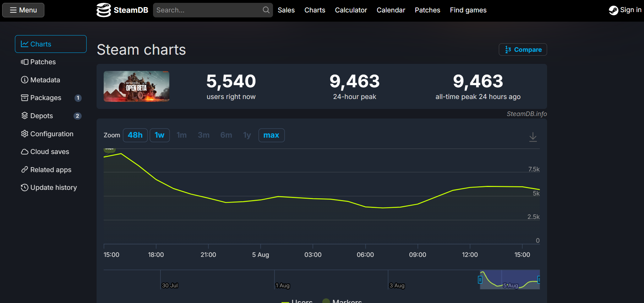This screenshot has height=303, width=644.
Task: Click the Metadata info icon
Action: pyautogui.click(x=24, y=80)
